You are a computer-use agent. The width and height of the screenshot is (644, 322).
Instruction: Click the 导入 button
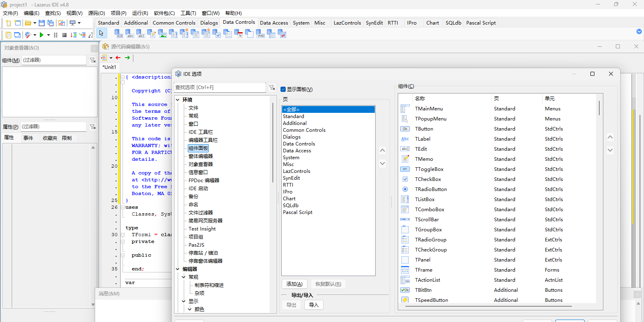click(314, 305)
